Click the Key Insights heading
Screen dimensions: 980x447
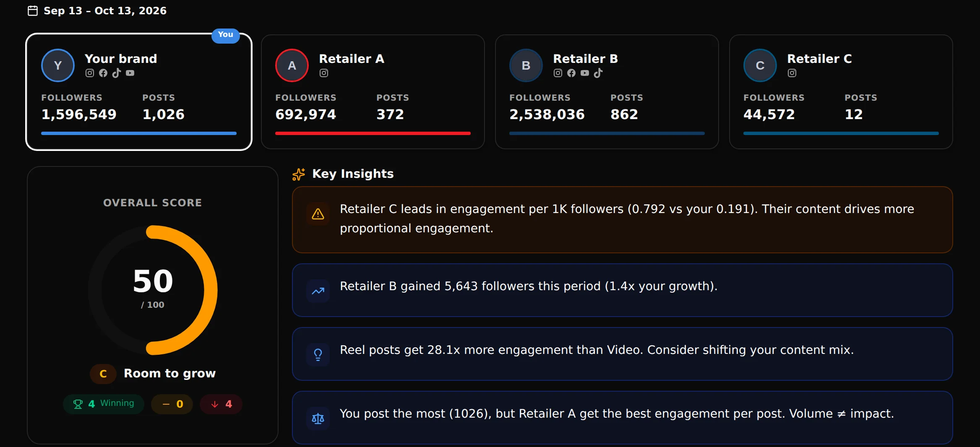click(x=353, y=174)
